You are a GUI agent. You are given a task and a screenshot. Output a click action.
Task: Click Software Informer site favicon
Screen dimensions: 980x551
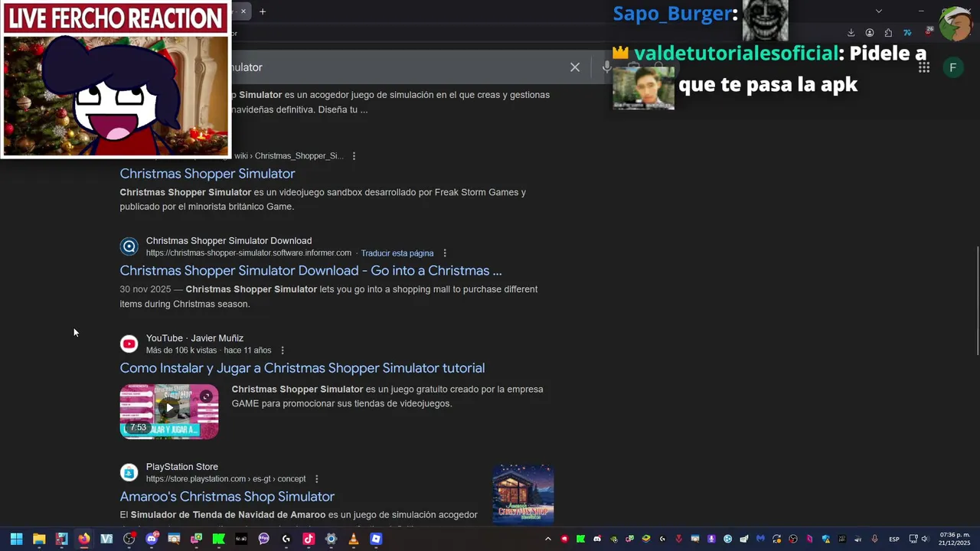tap(129, 246)
